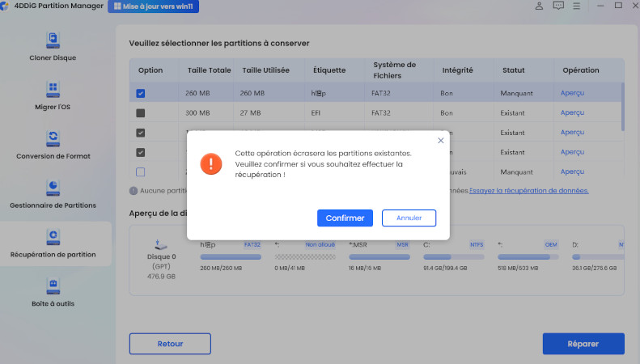Click the h partition usage bar
Viewport: 640px width, 364px height.
coord(231,257)
